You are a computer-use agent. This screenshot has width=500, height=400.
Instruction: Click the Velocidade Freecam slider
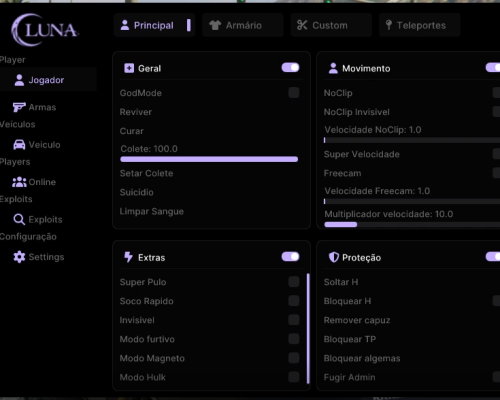click(412, 201)
